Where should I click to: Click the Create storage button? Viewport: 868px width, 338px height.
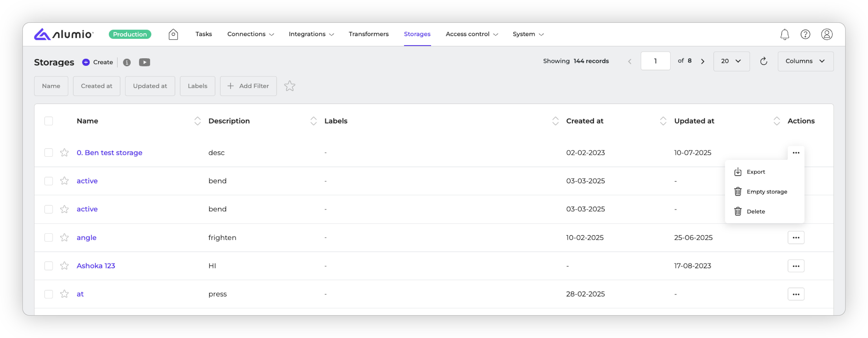98,62
